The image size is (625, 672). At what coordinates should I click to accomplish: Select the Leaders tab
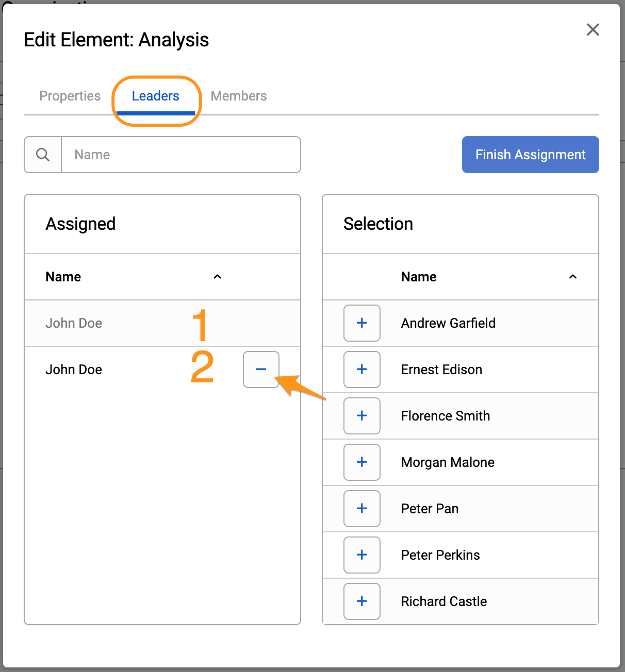click(x=155, y=96)
